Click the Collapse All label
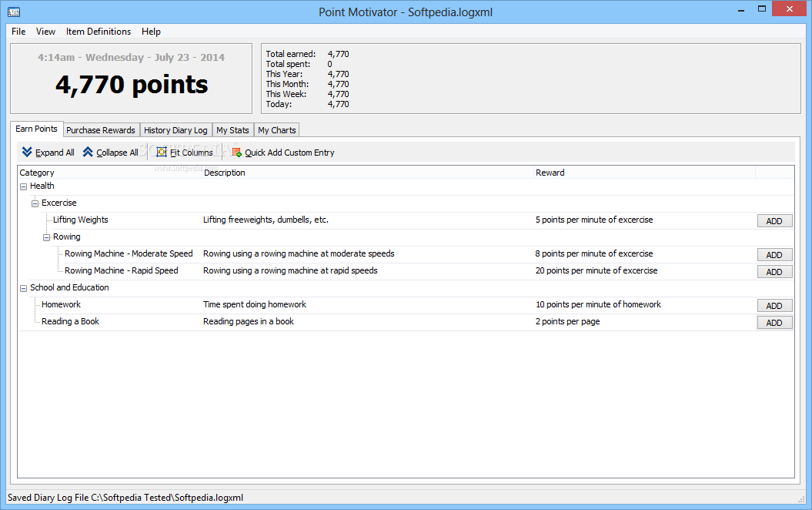This screenshot has width=812, height=510. [117, 153]
